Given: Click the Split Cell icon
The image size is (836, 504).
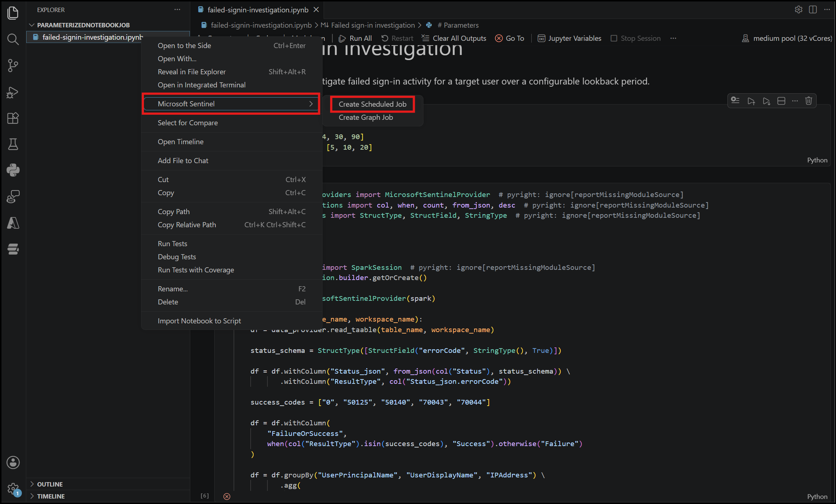Looking at the screenshot, I should pyautogui.click(x=781, y=101).
